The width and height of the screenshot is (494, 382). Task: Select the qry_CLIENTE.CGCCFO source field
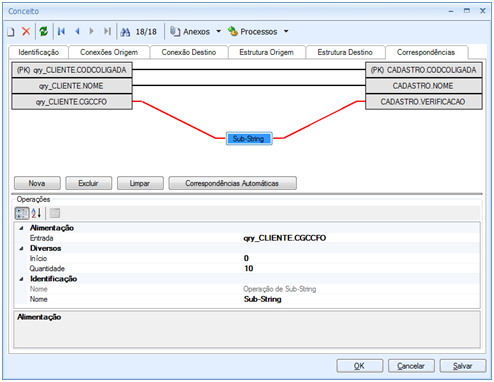(72, 102)
